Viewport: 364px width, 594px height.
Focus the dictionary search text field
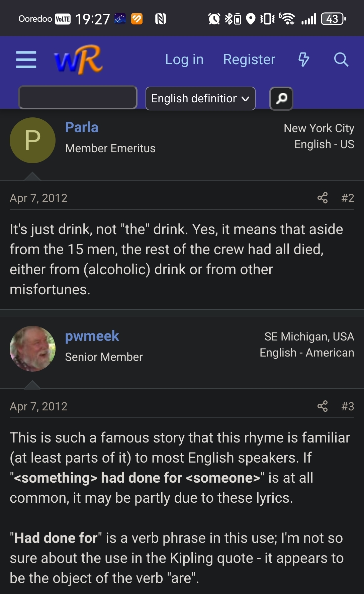[x=78, y=98]
